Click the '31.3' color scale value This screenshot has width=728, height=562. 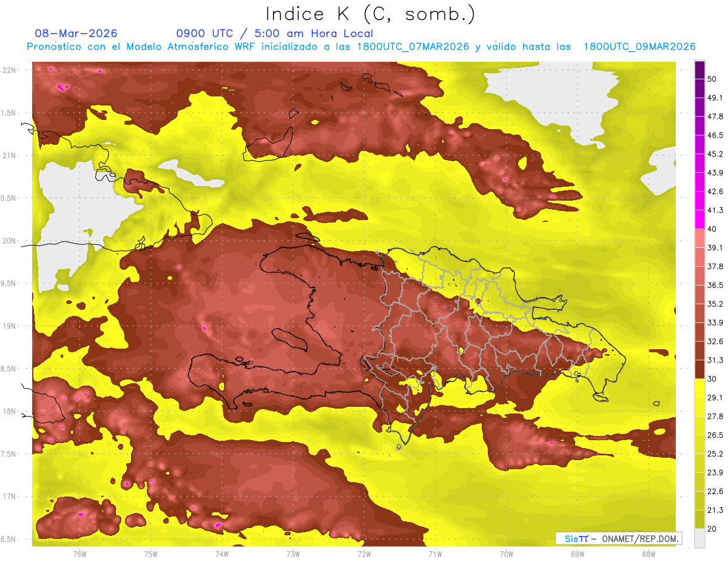coord(715,360)
